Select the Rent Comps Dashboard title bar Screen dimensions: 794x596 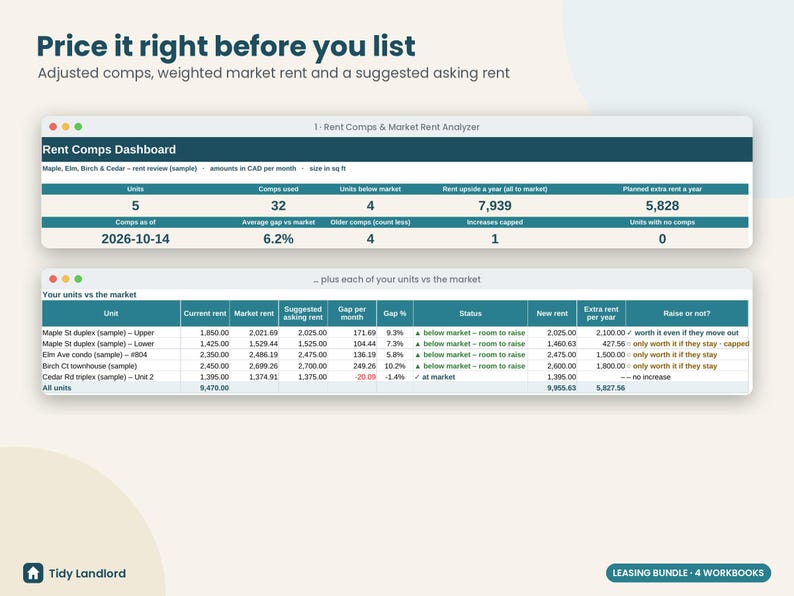pyautogui.click(x=397, y=149)
